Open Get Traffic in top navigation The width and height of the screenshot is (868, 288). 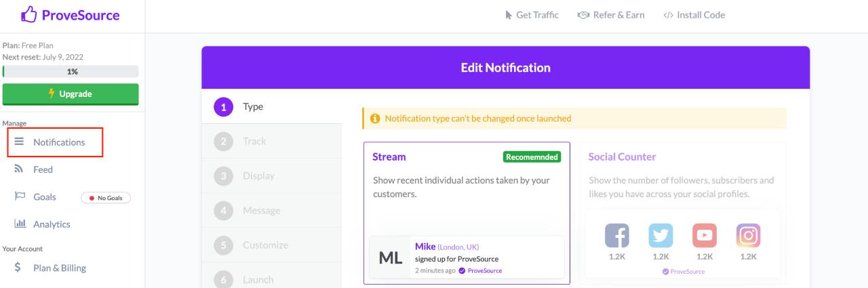(532, 15)
